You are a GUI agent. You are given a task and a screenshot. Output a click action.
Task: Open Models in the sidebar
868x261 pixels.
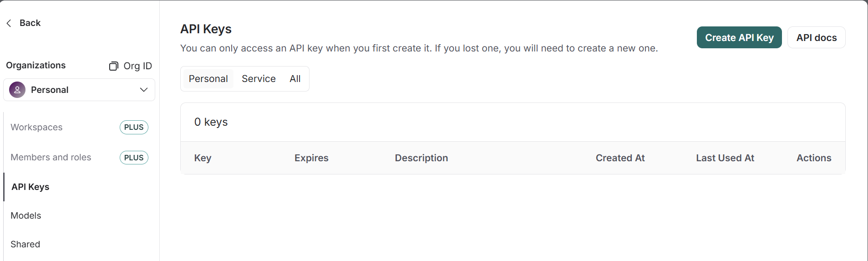(x=26, y=215)
